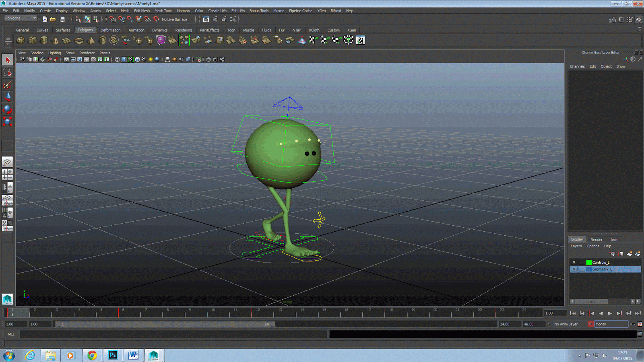Toggle visibility of the Geometry_L layer
Screen dimensions: 644x362
coord(574,269)
